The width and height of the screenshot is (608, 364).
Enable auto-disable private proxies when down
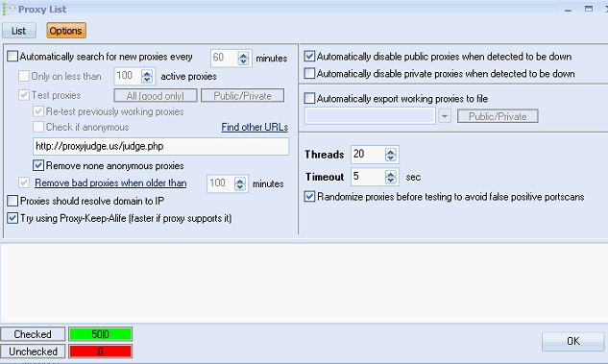point(309,73)
